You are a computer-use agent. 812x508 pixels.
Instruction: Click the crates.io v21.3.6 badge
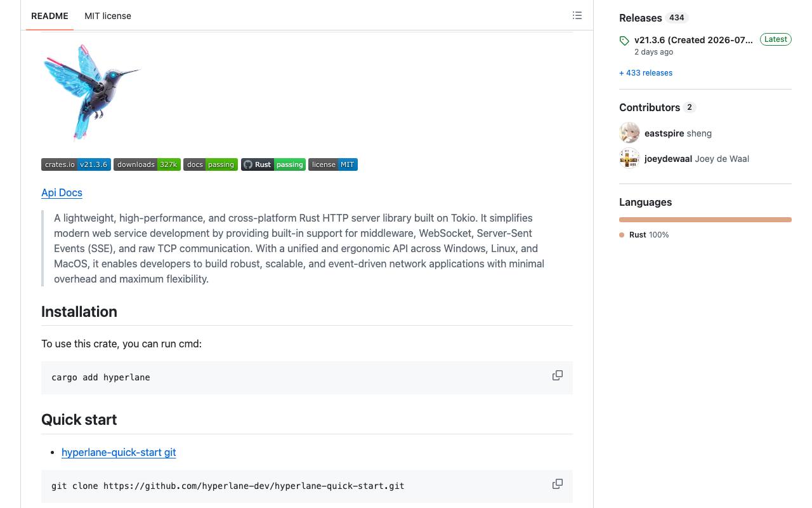[x=76, y=164]
